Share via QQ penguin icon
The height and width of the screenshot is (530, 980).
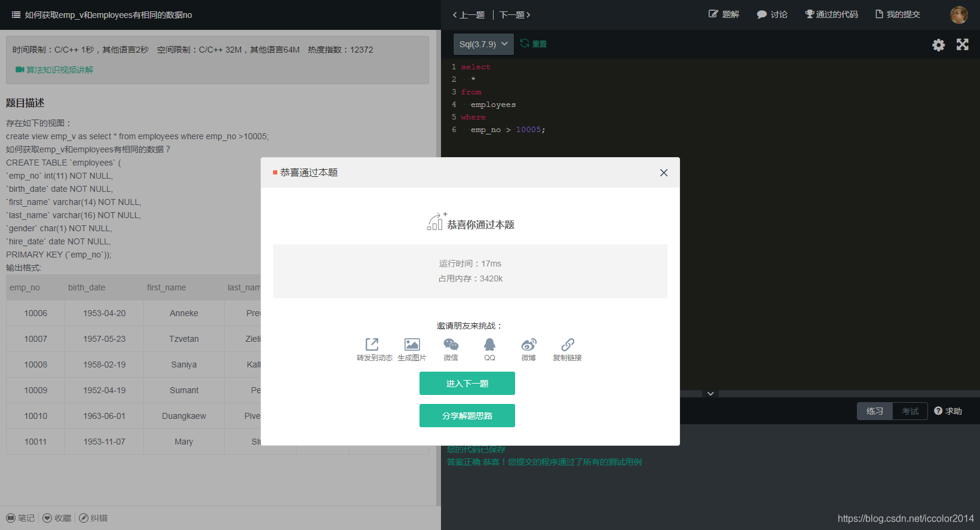point(489,344)
